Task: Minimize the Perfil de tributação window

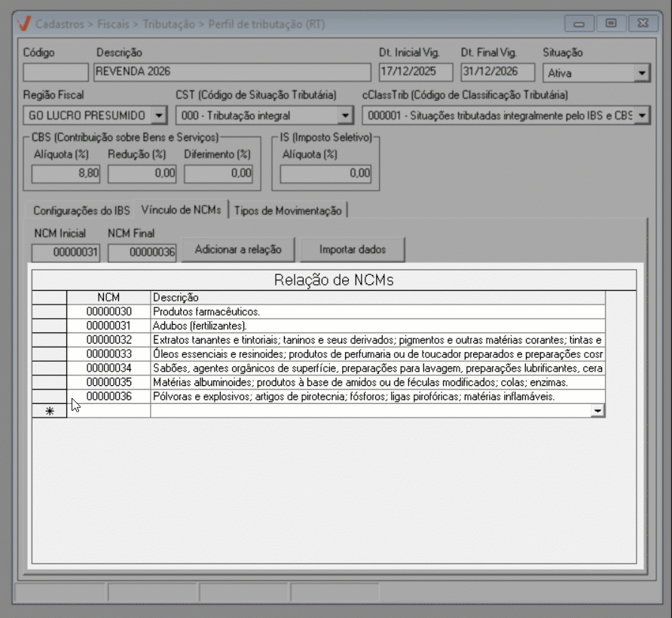Action: [x=579, y=23]
